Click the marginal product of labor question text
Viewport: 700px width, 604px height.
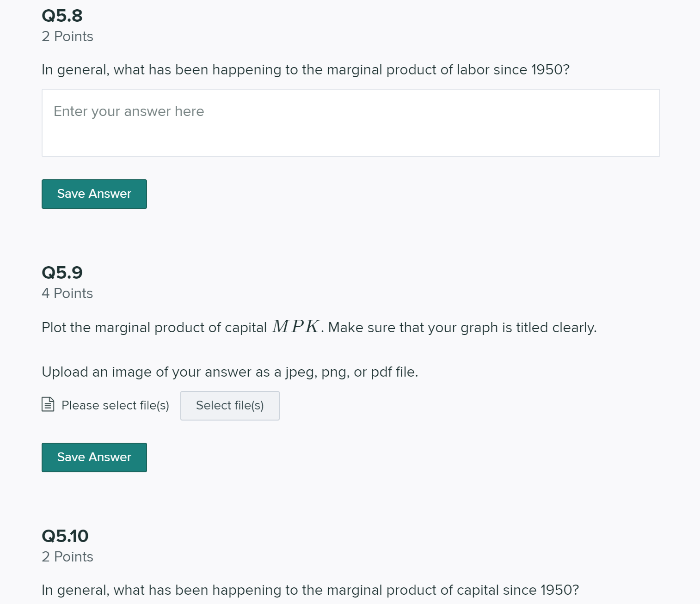pos(305,70)
